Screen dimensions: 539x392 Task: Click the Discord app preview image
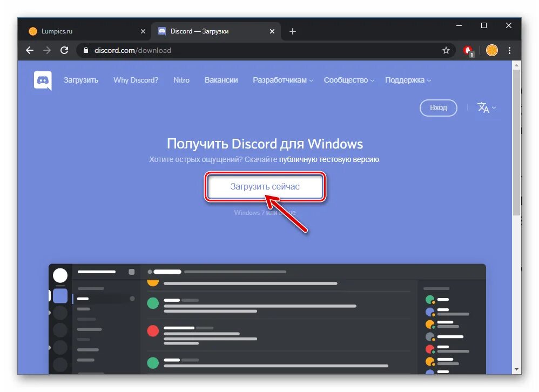267,319
